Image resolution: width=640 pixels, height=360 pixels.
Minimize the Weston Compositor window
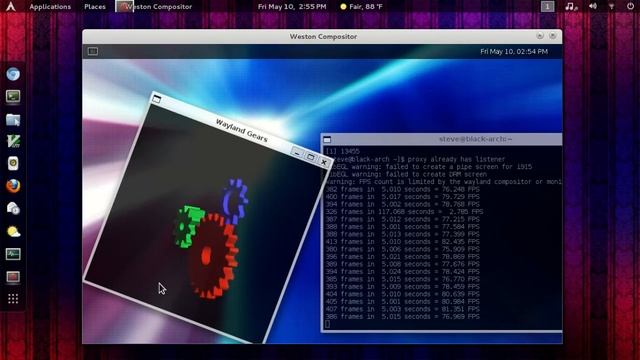tap(540, 36)
